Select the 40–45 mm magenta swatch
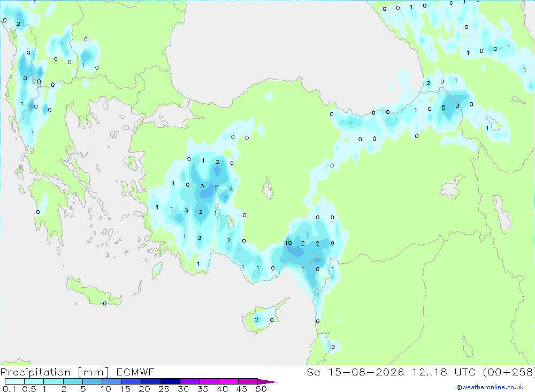This screenshot has height=392, width=535. pos(228,381)
